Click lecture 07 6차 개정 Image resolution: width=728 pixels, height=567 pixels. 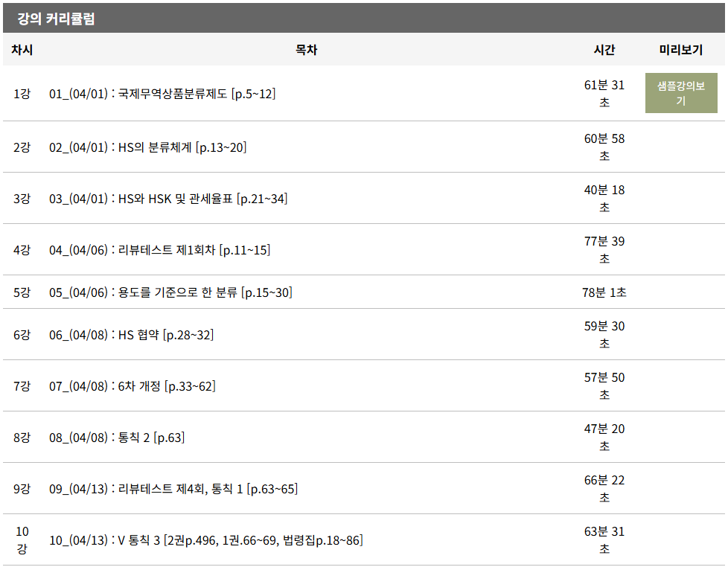[132, 386]
